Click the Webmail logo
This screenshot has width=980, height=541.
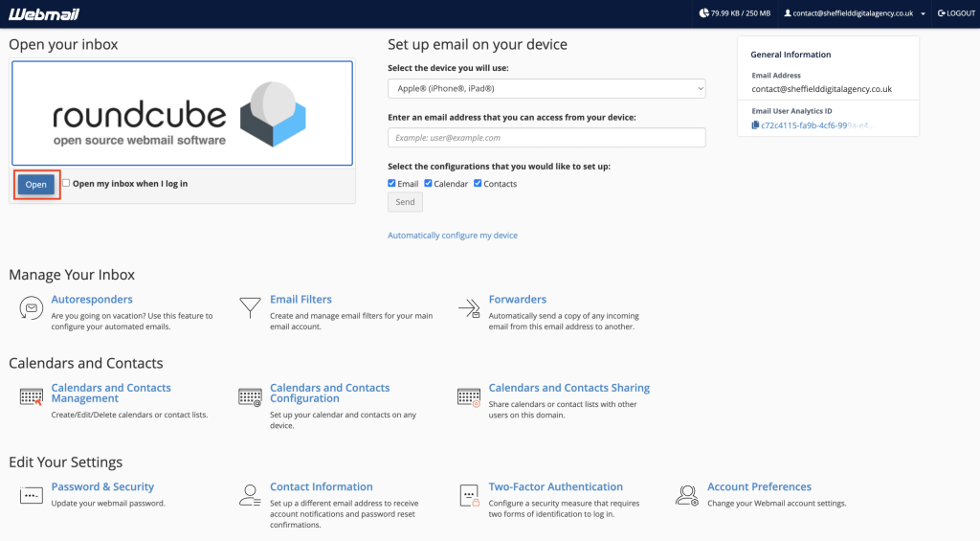[x=44, y=13]
